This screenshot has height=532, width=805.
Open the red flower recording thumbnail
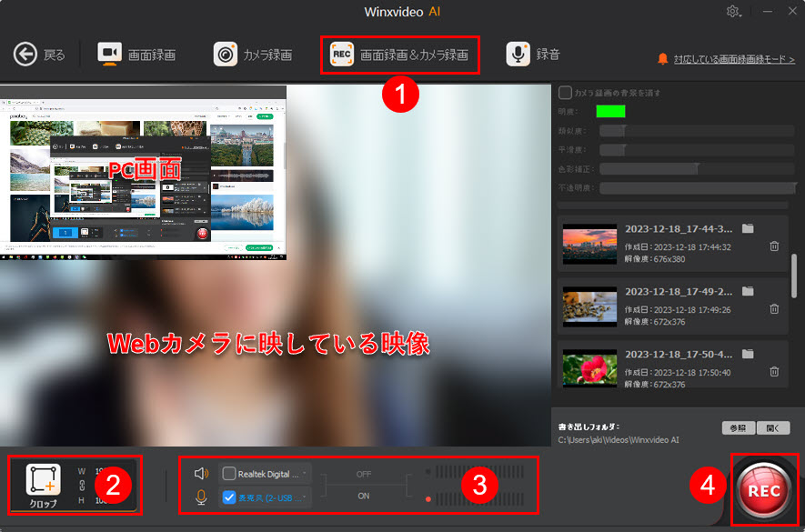589,368
